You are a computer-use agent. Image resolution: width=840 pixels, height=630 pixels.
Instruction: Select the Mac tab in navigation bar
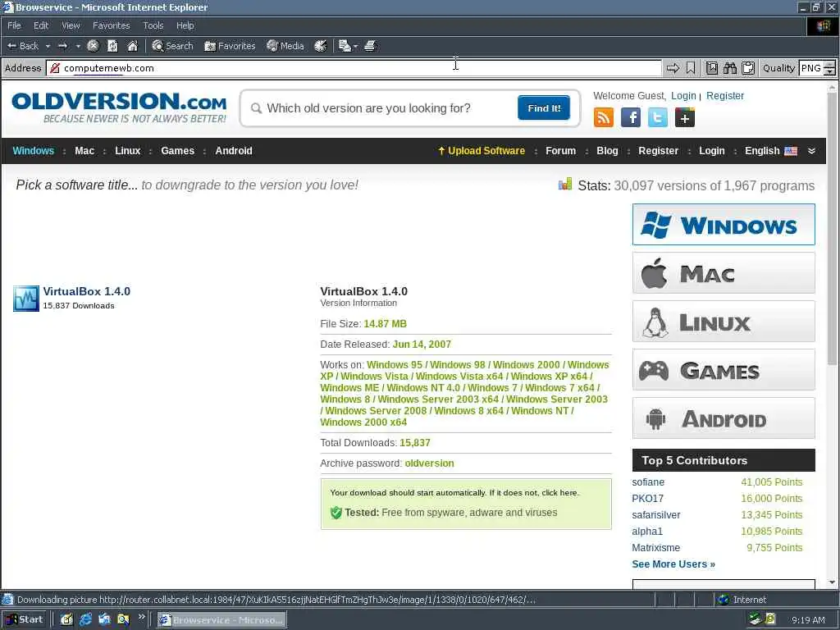coord(84,151)
